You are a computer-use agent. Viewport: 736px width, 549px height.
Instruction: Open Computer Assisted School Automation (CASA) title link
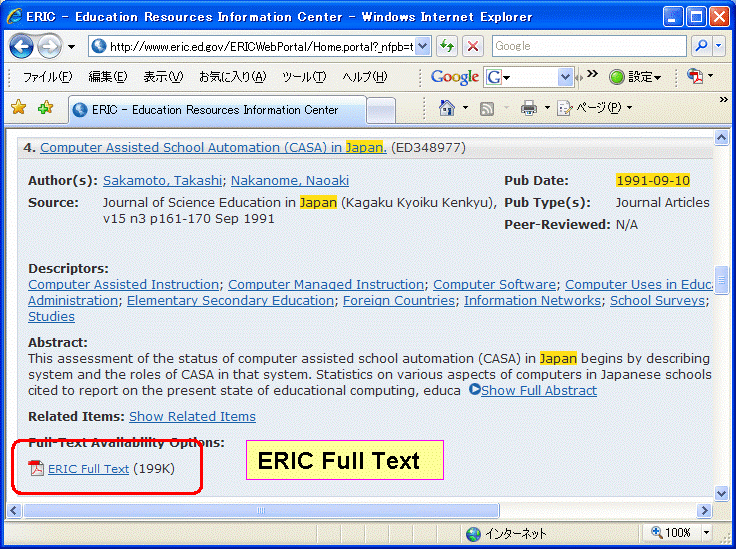click(213, 147)
